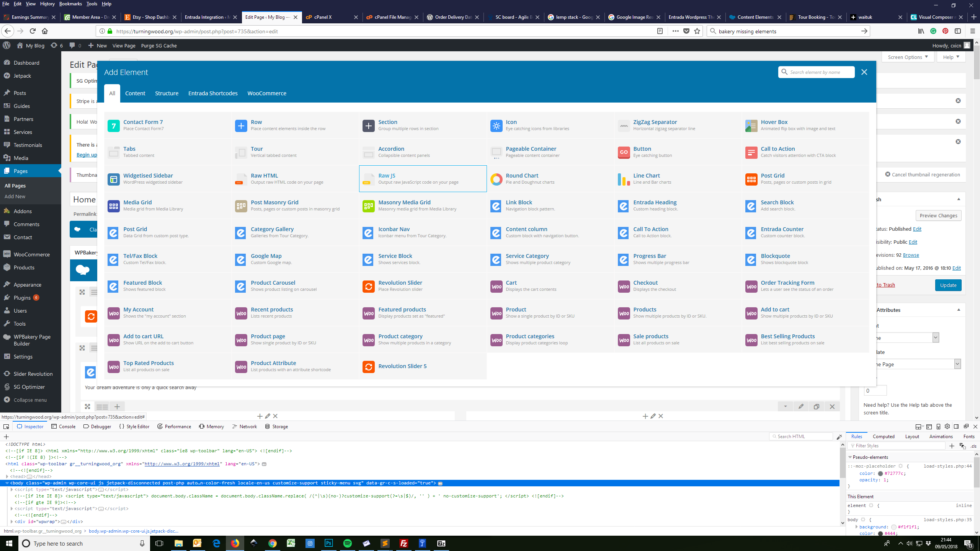980x551 pixels.
Task: Dismiss the first admin notice
Action: tap(958, 101)
